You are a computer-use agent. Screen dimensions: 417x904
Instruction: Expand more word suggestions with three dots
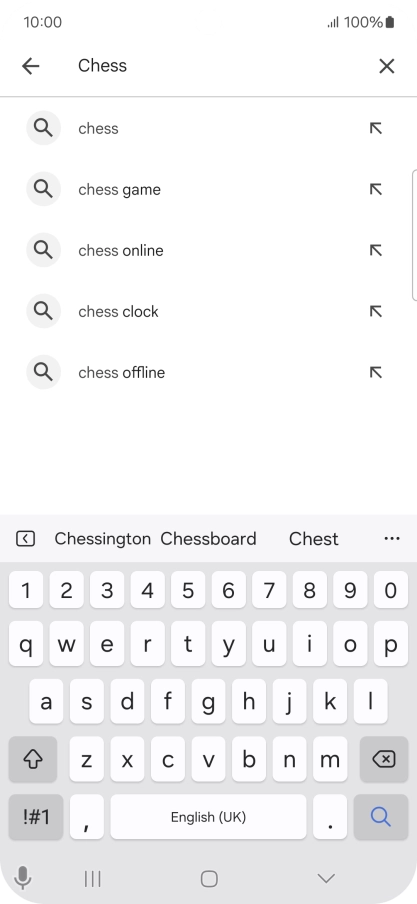[x=392, y=538]
